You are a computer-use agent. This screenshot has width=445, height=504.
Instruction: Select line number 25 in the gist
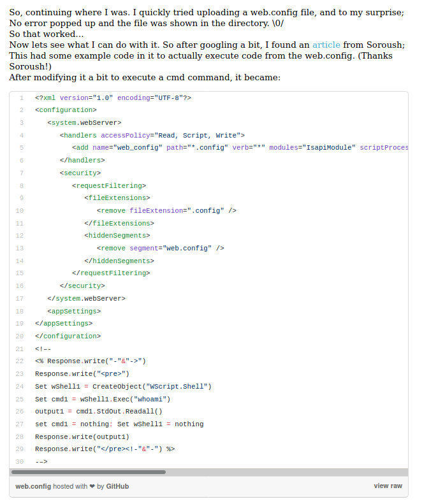pos(20,400)
